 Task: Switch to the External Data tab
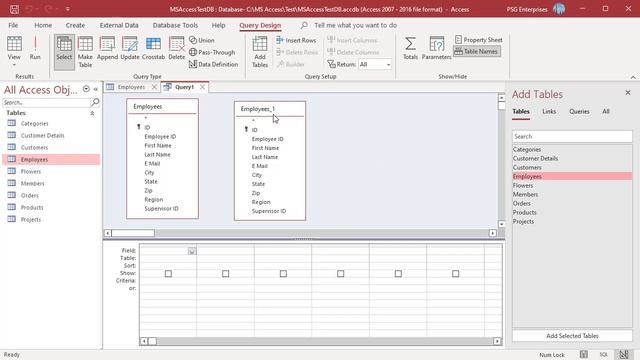119,25
